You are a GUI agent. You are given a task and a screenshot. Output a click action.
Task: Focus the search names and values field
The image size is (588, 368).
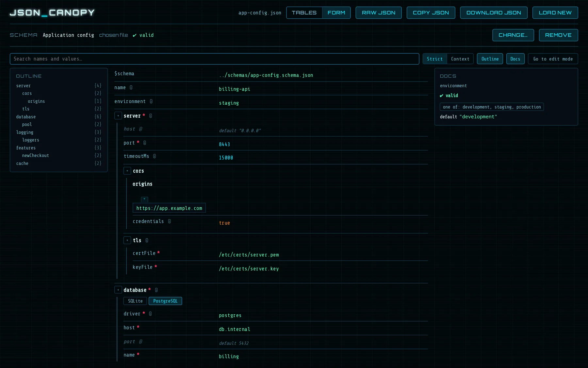(215, 59)
